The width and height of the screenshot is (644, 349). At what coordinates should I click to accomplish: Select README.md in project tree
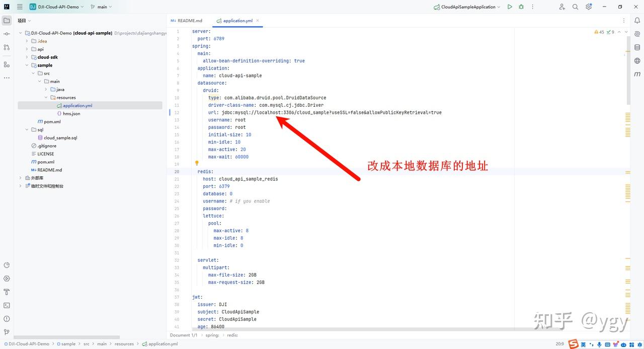[46, 170]
